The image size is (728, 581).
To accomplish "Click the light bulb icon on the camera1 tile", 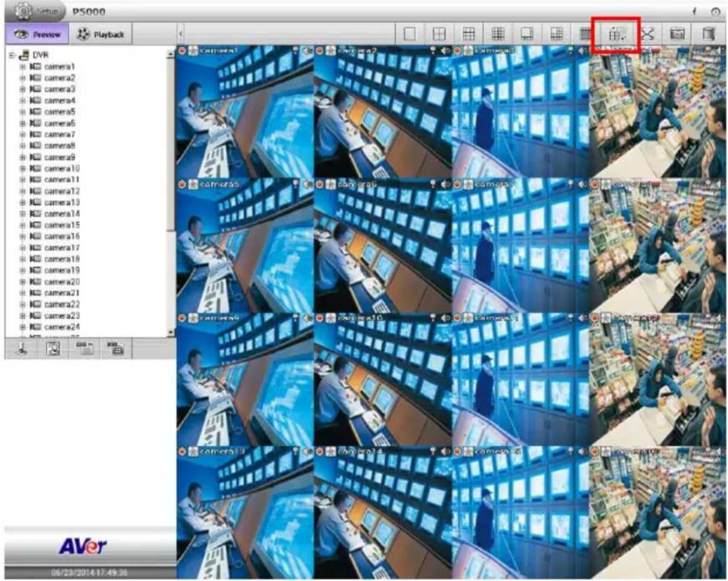I will [x=296, y=50].
